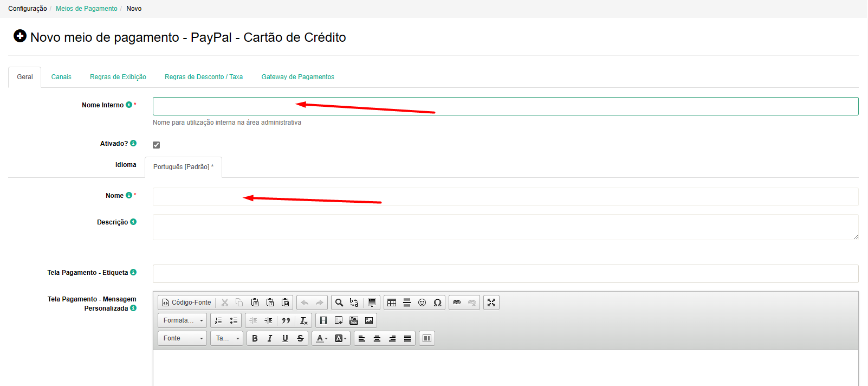Click the Insert Link chain icon
This screenshot has width=868, height=386.
[457, 303]
